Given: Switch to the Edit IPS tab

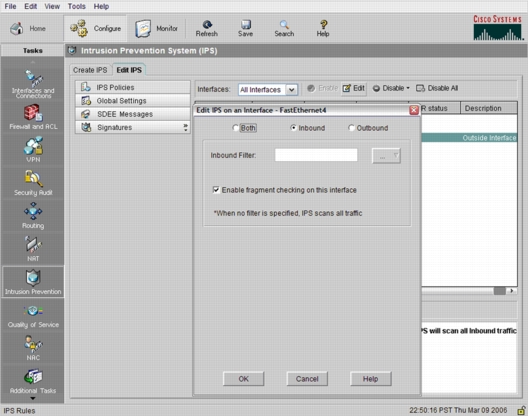Looking at the screenshot, I should point(129,70).
